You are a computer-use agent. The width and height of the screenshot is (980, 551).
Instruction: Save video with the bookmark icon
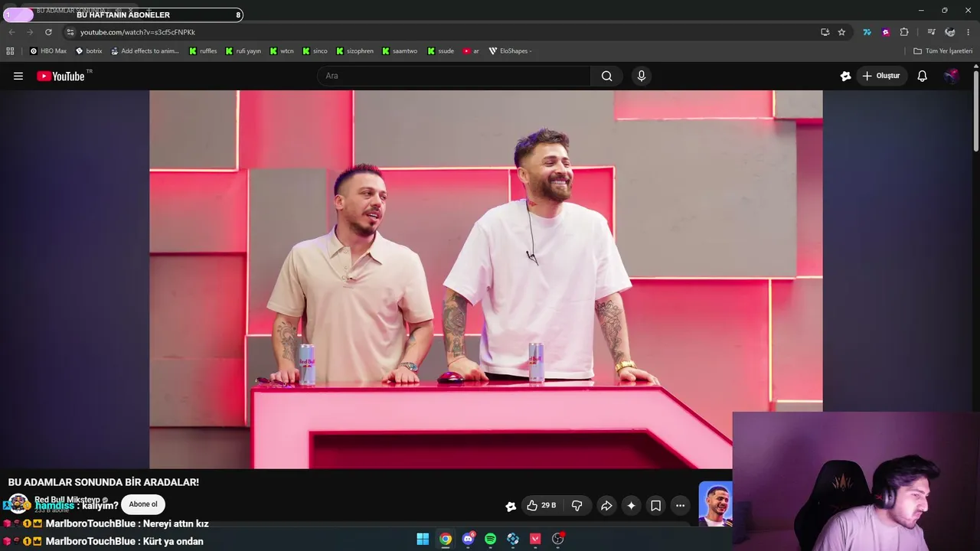point(655,506)
